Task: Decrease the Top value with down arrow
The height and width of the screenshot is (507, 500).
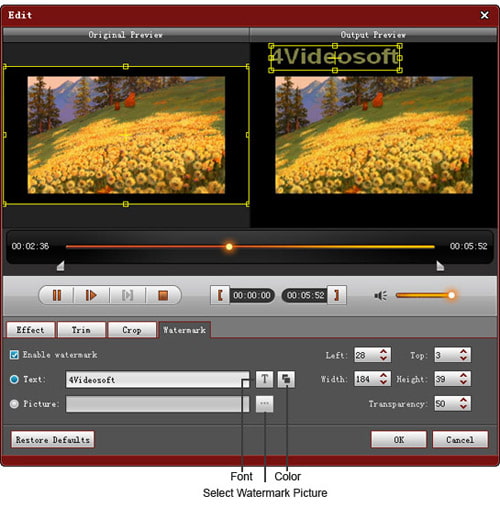Action: coord(463,358)
